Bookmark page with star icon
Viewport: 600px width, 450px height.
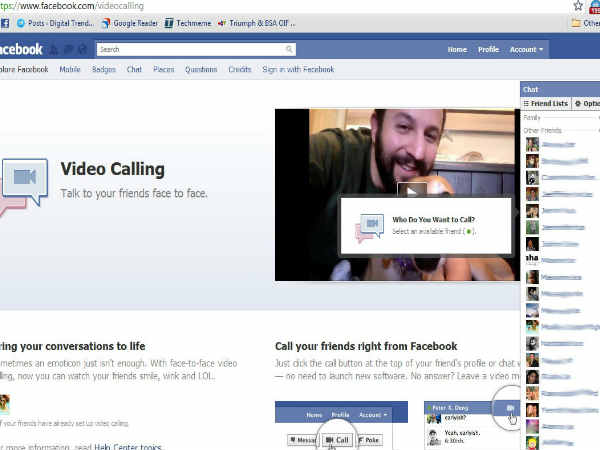(578, 5)
